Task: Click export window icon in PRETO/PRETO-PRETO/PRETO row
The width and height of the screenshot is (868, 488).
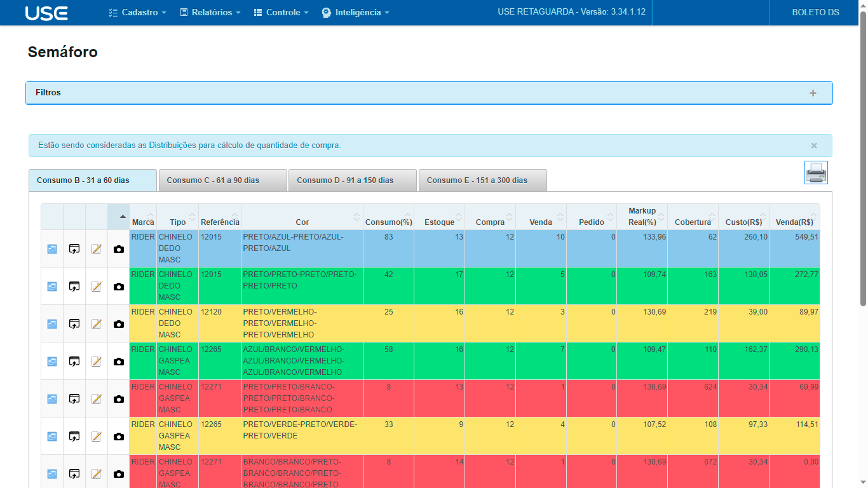Action: coord(74,287)
